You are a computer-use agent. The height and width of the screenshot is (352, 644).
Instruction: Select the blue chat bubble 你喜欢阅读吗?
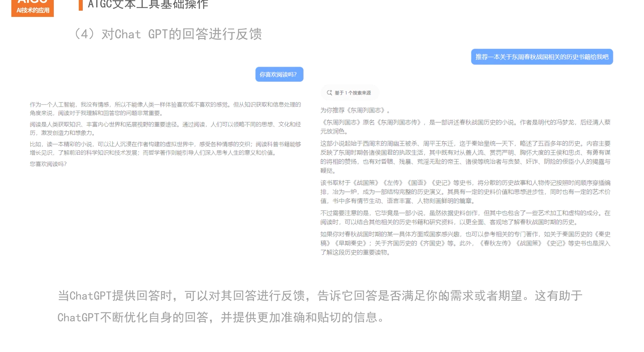point(279,74)
